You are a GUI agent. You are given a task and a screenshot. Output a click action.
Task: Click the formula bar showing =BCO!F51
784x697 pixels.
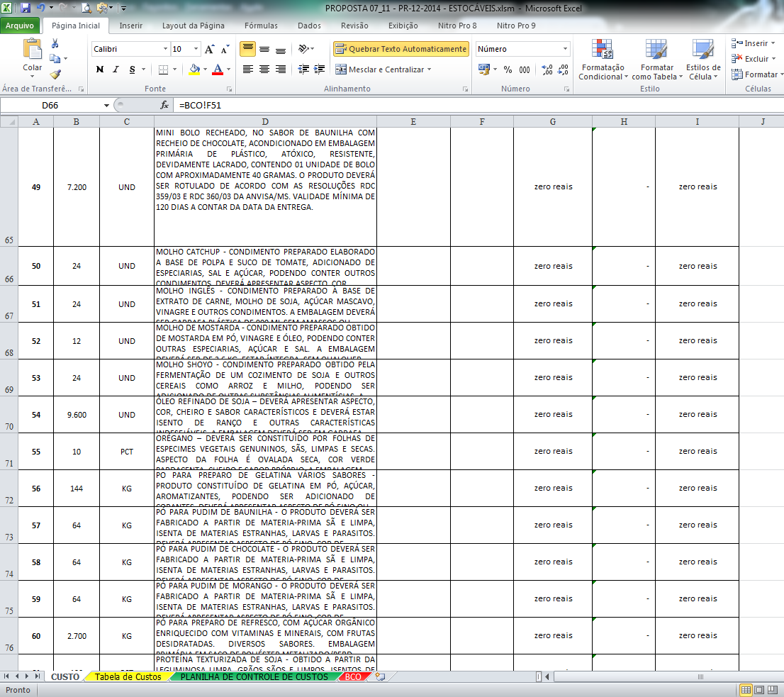pos(478,105)
